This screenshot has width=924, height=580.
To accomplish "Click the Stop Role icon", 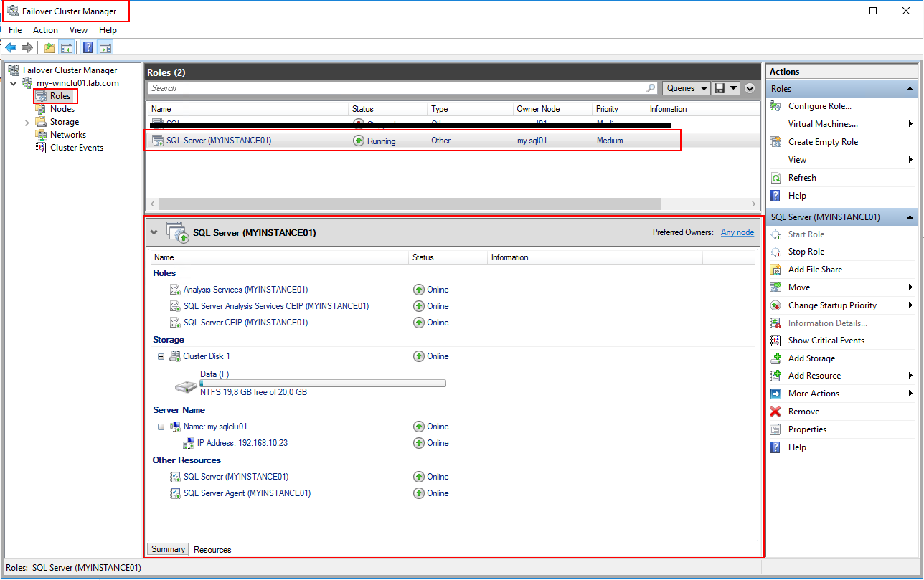I will coord(775,252).
